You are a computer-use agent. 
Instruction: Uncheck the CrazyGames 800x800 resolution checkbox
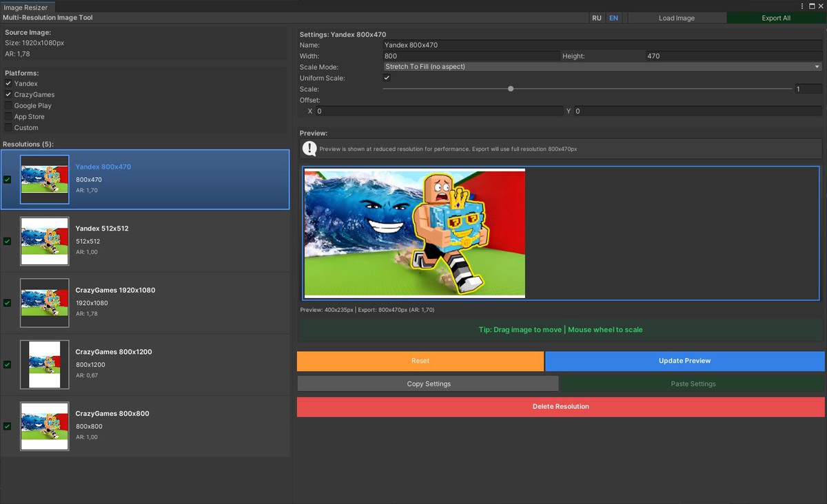tap(7, 426)
